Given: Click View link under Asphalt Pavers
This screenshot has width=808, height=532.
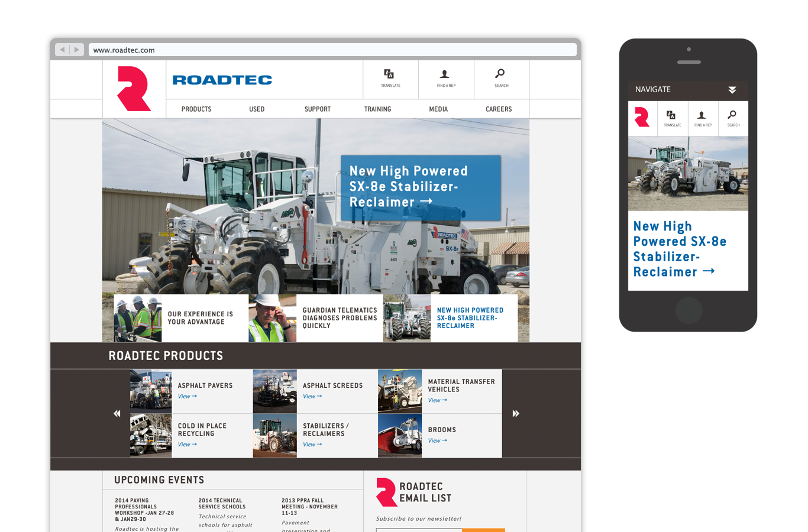Looking at the screenshot, I should (x=187, y=397).
